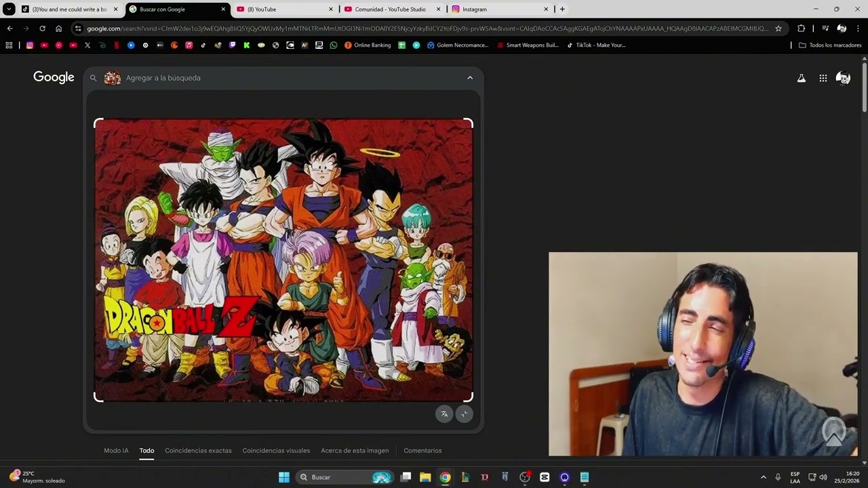Click the Windows taskbar Buscar search box
Image resolution: width=868 pixels, height=488 pixels.
coord(346,477)
